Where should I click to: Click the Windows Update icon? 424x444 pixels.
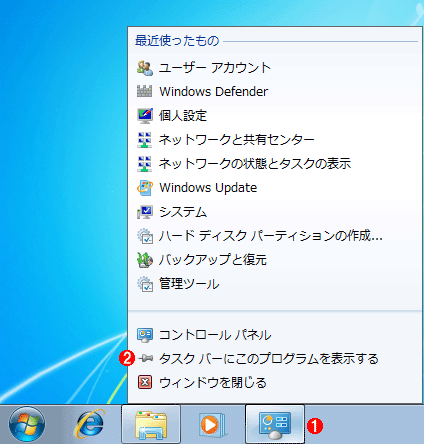click(x=145, y=188)
